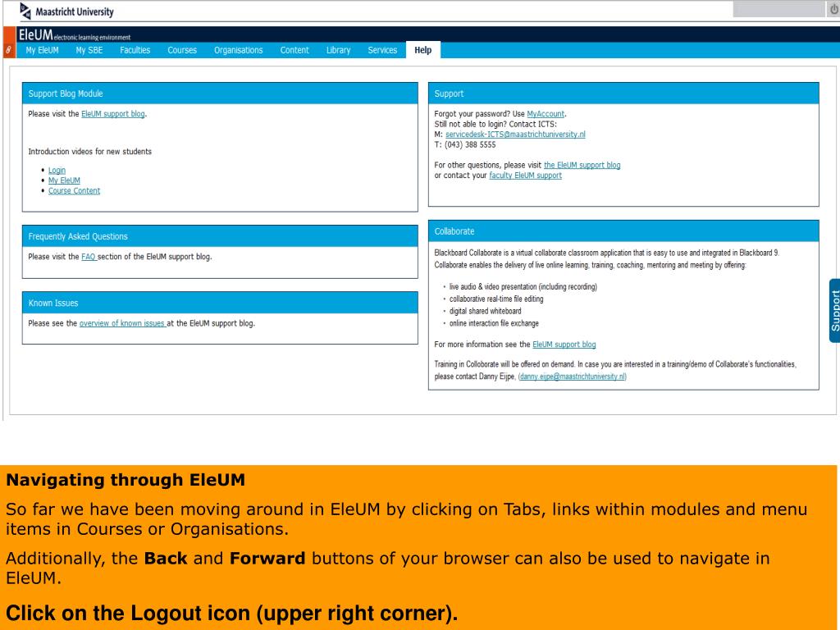Open the overview of known issues link
840x630 pixels.
(x=123, y=323)
